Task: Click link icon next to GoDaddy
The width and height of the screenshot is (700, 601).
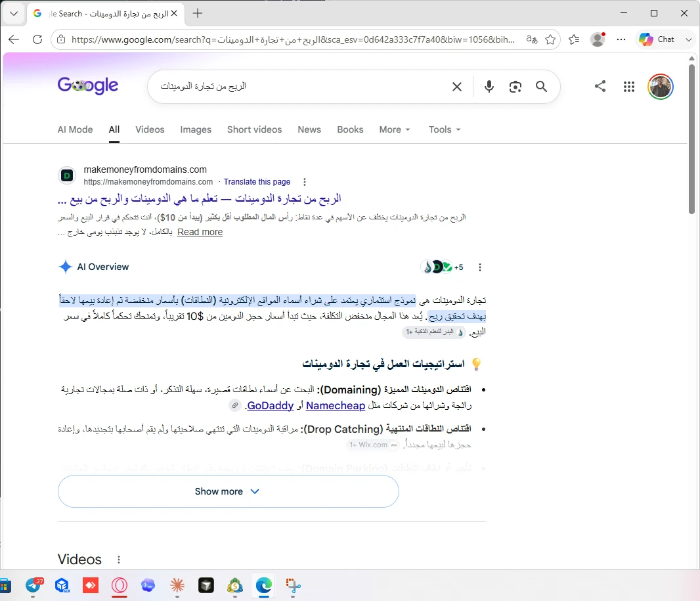Action: [235, 405]
